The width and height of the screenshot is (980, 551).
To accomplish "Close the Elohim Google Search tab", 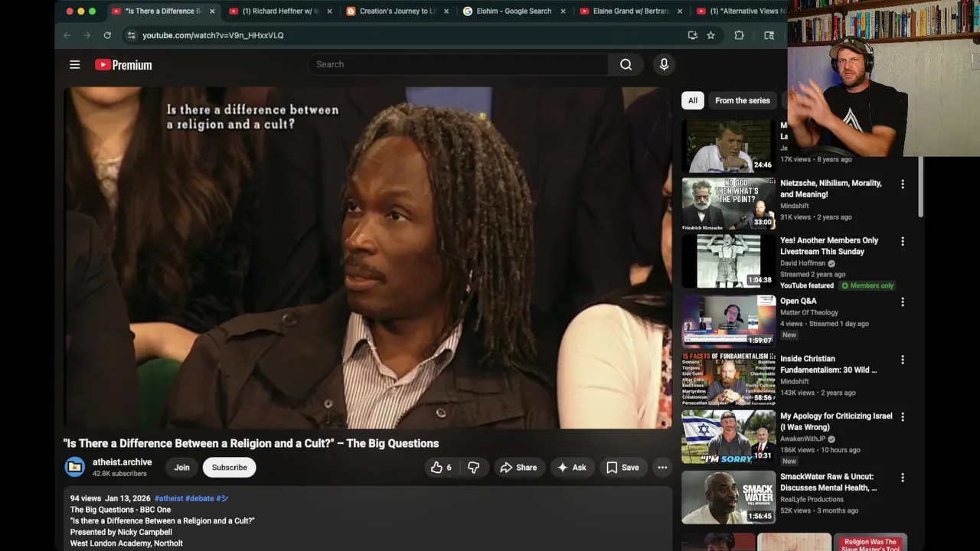I will (x=563, y=11).
